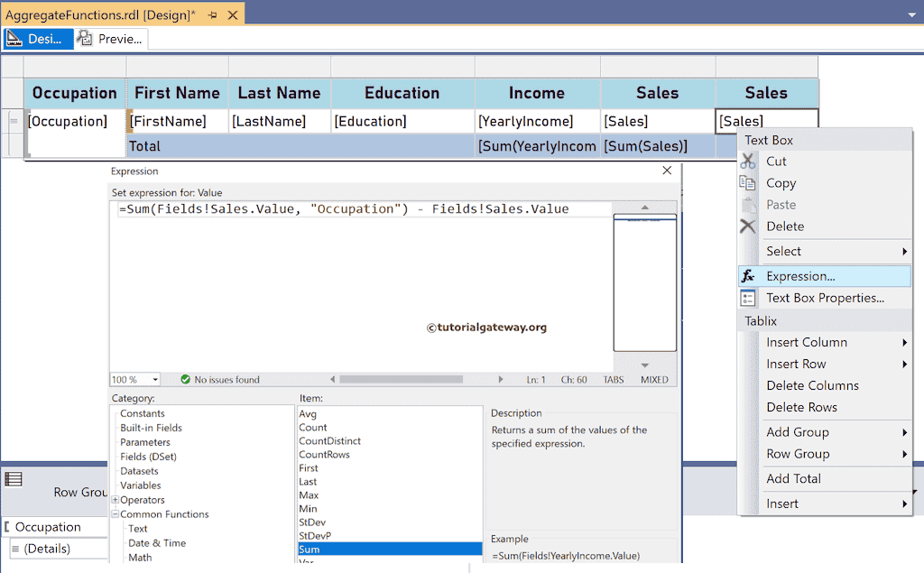Select the StDevP item
This screenshot has height=573, width=924.
pyautogui.click(x=315, y=536)
